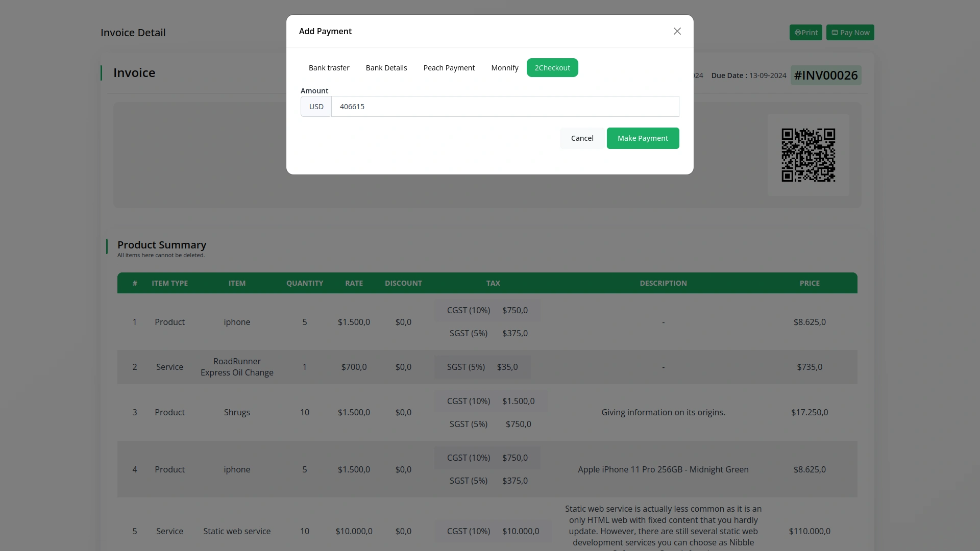Click the invoice QR code
This screenshot has width=980, height=551.
[x=808, y=154]
